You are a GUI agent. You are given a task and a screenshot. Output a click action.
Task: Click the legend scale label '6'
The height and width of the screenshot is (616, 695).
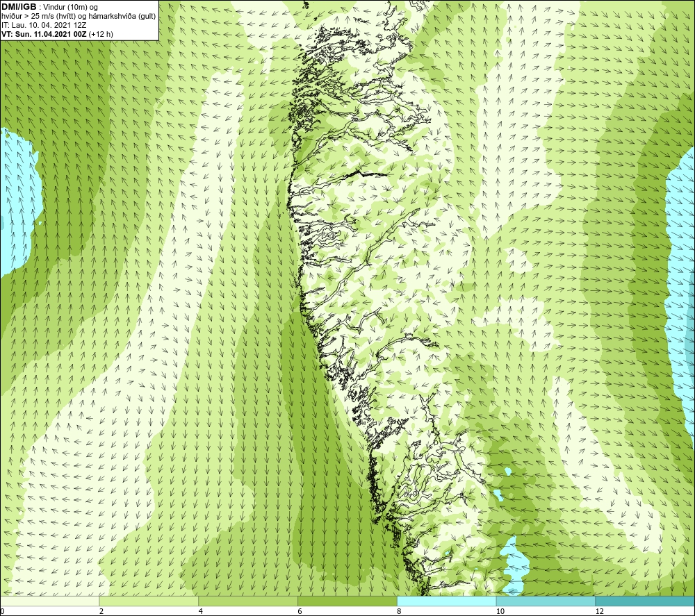(x=300, y=611)
